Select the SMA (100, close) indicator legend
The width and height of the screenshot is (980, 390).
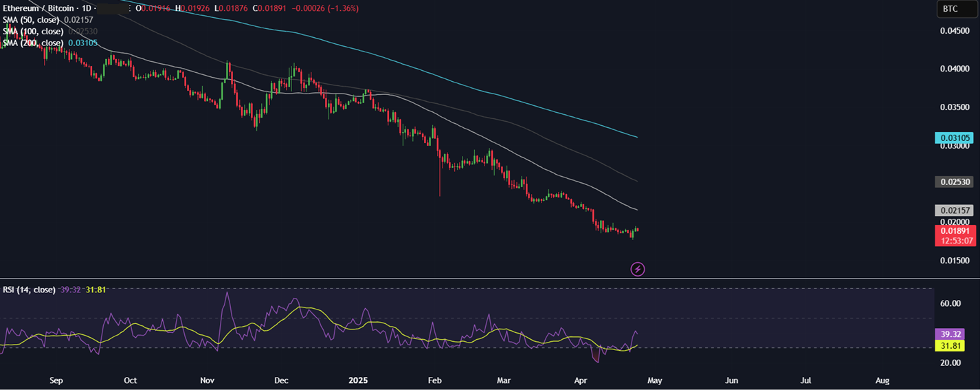click(34, 32)
